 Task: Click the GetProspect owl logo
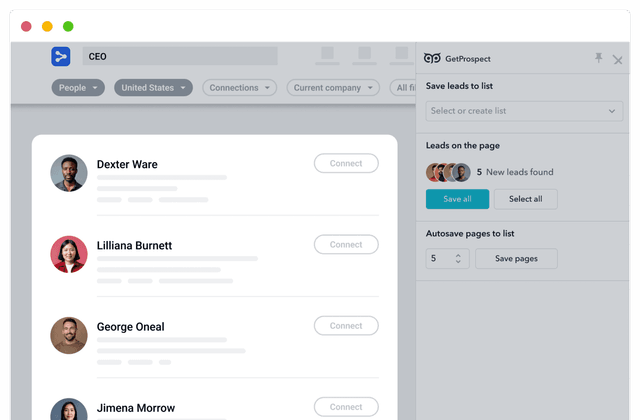[432, 58]
